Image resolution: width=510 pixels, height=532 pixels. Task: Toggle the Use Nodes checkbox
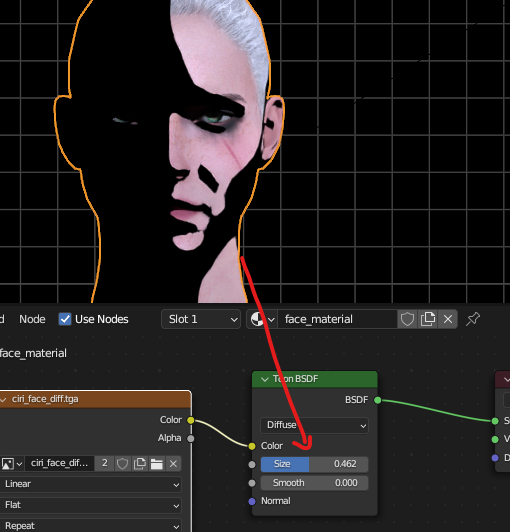[64, 319]
